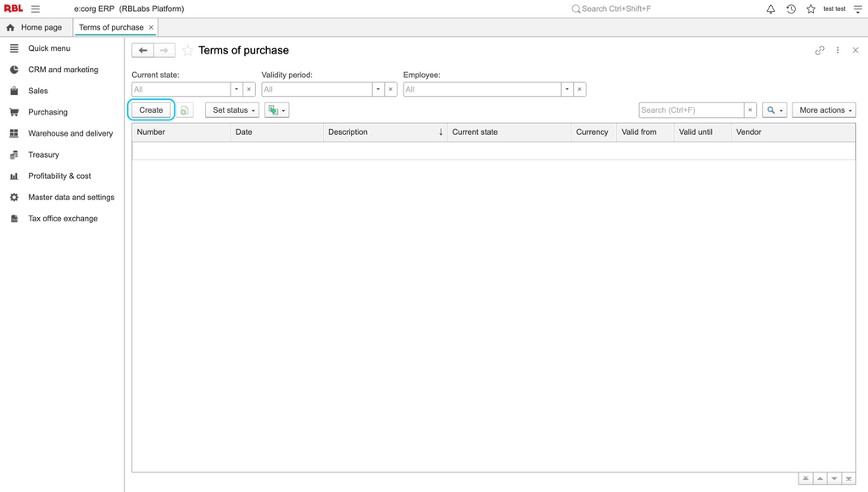The image size is (868, 492).
Task: Expand the Validity period dropdown arrow
Action: (x=378, y=89)
